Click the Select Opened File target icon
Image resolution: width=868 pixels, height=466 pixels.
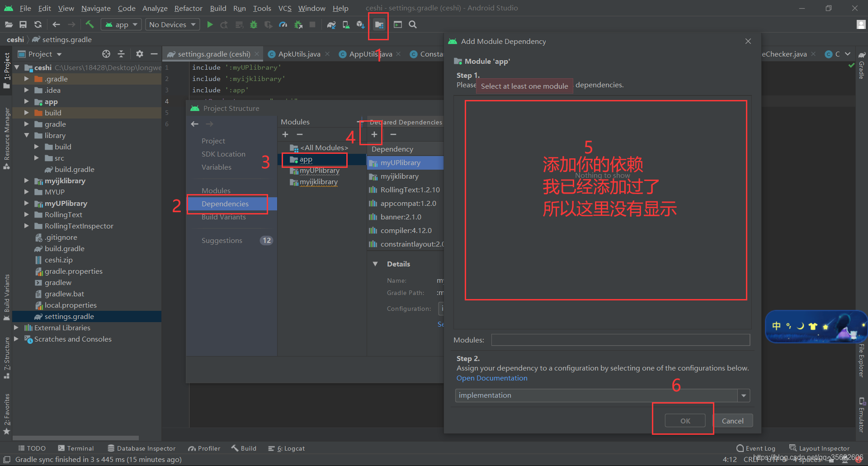tap(106, 54)
